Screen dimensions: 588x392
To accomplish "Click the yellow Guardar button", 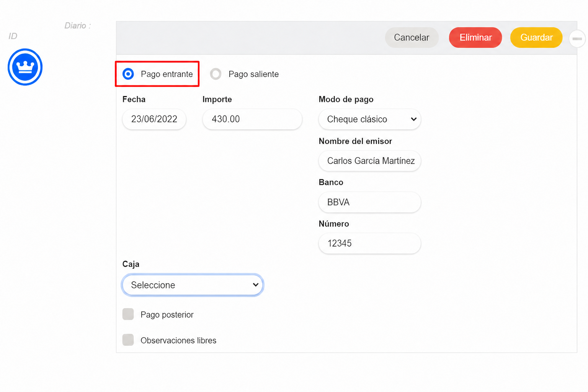I will click(x=536, y=38).
